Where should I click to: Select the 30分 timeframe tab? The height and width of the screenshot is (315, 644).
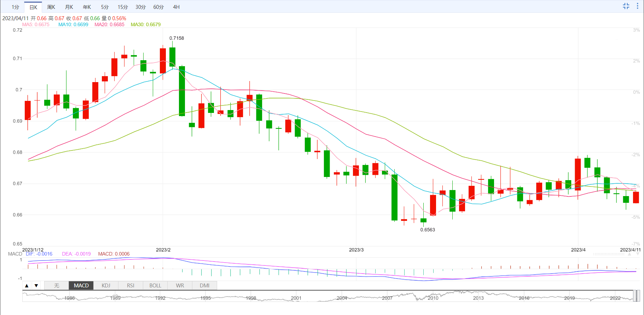coord(140,7)
